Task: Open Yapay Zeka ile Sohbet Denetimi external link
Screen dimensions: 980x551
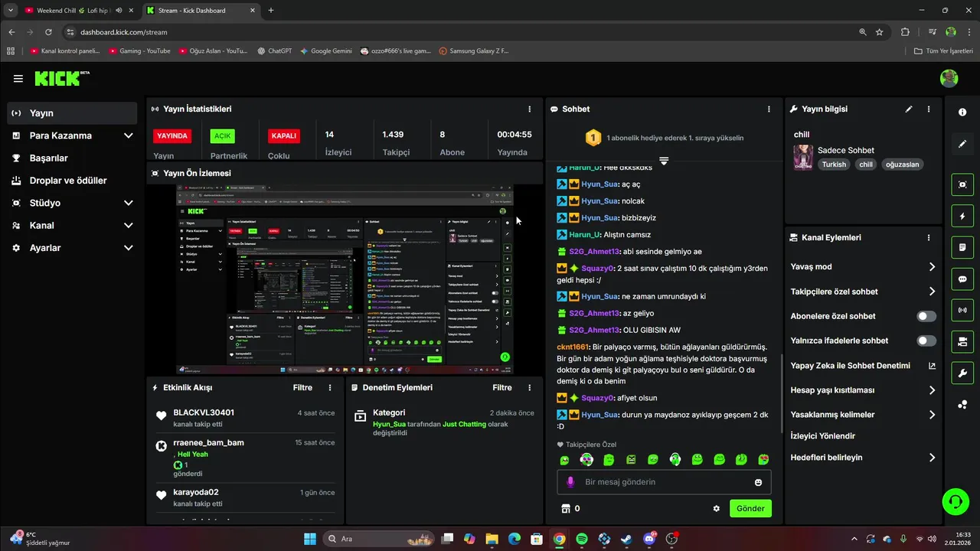Action: click(x=932, y=366)
